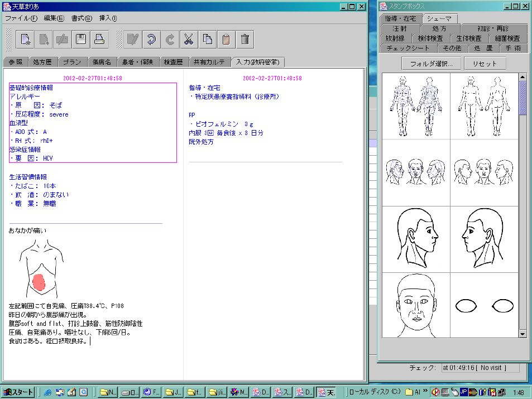
Task: Click the clipboard paste icon
Action: point(226,39)
